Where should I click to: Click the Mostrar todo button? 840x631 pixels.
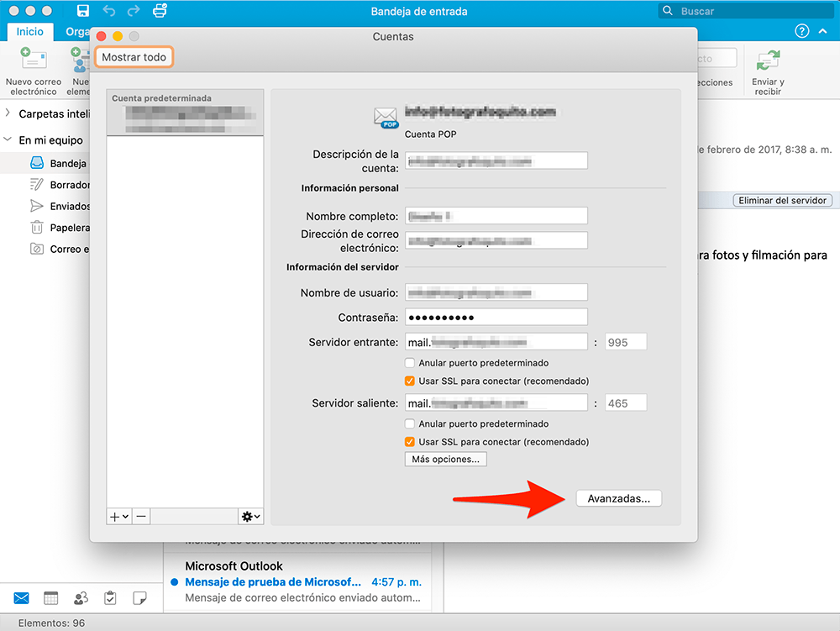[134, 57]
